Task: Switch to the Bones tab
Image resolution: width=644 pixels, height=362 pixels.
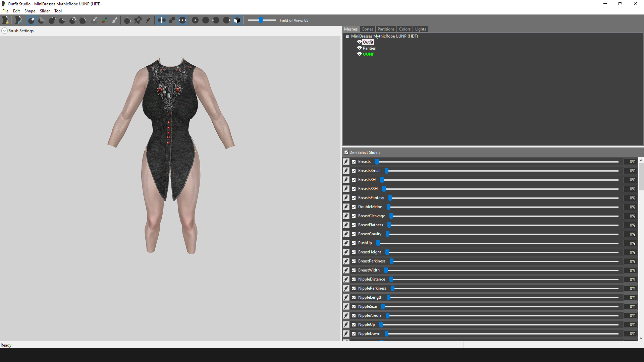Action: [x=367, y=29]
